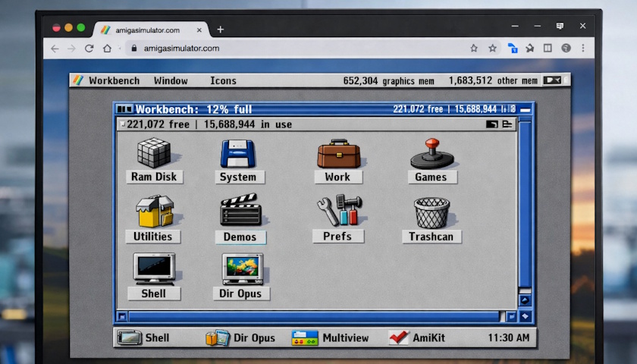
Task: Click the right scroll arrow on horizontal scrollbar
Action: tap(511, 316)
